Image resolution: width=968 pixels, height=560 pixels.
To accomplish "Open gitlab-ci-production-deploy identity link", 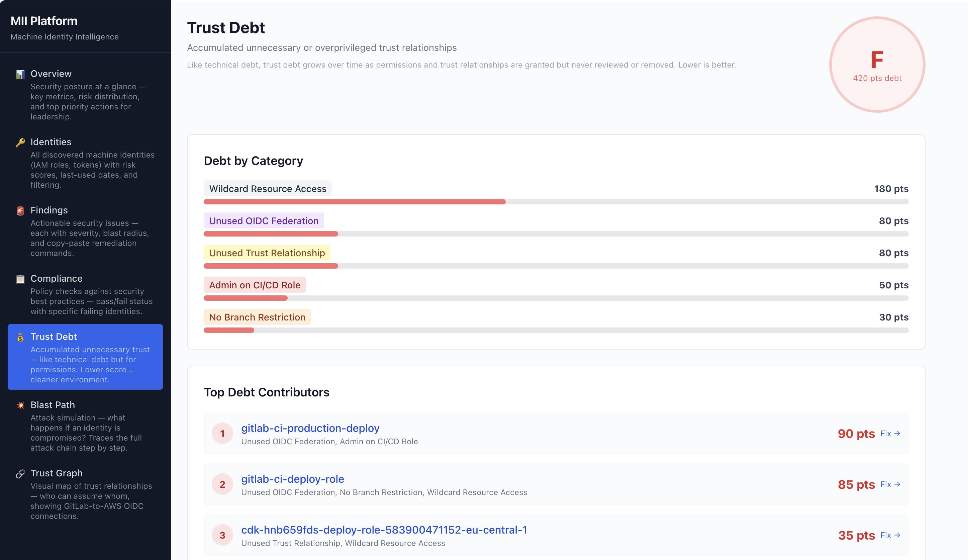I will pos(310,428).
